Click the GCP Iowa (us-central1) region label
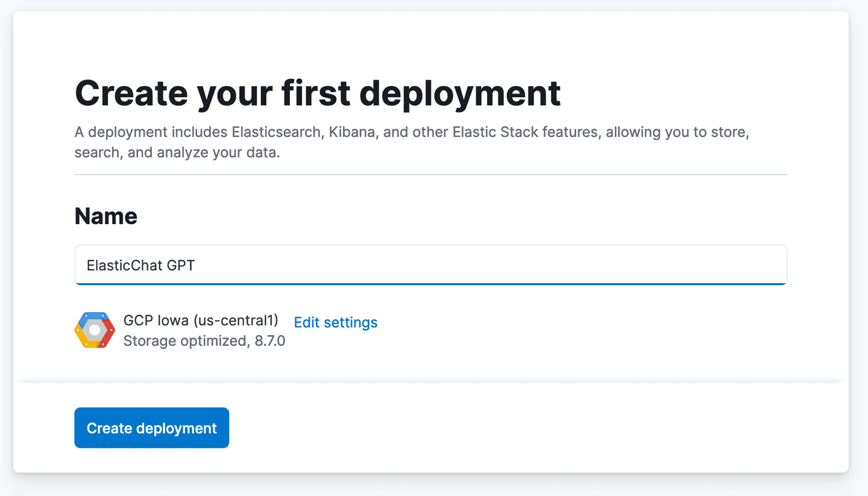 pyautogui.click(x=200, y=320)
